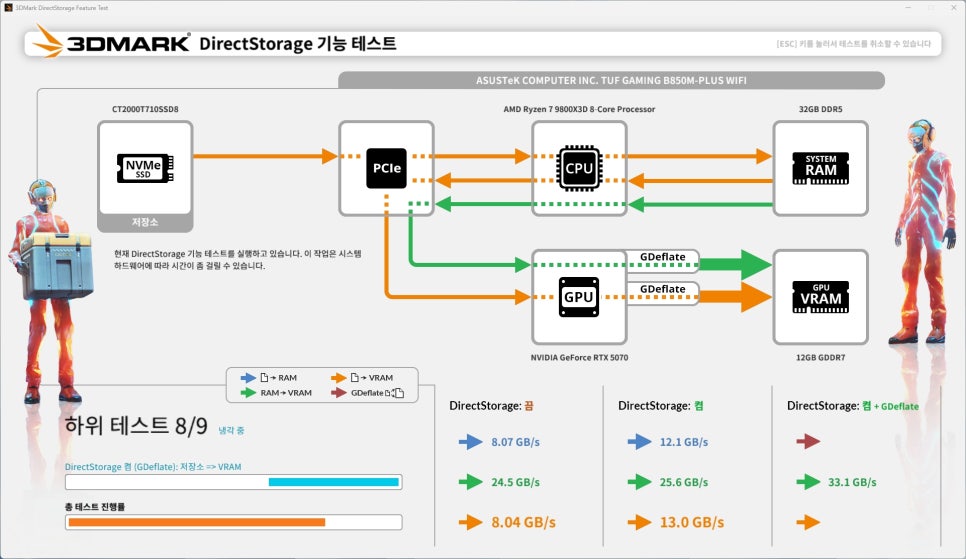Click the 하위 테스트 8/9 heading

(136, 426)
